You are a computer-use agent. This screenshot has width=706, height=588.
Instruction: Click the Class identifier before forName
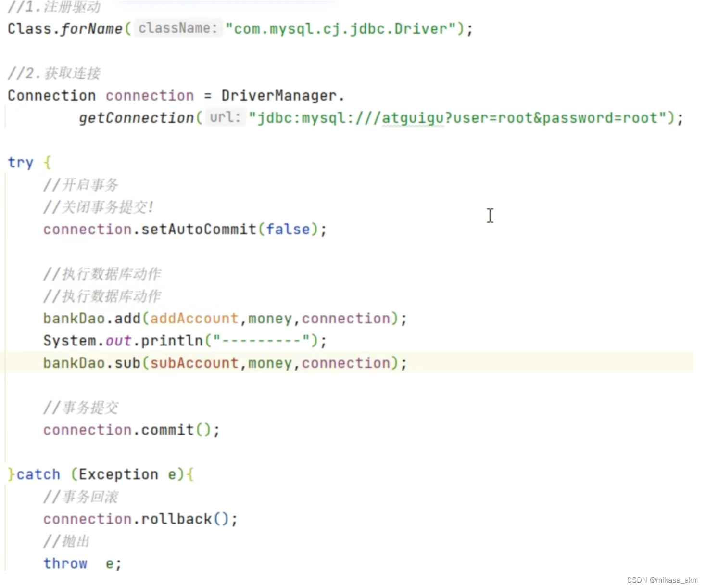click(x=30, y=29)
